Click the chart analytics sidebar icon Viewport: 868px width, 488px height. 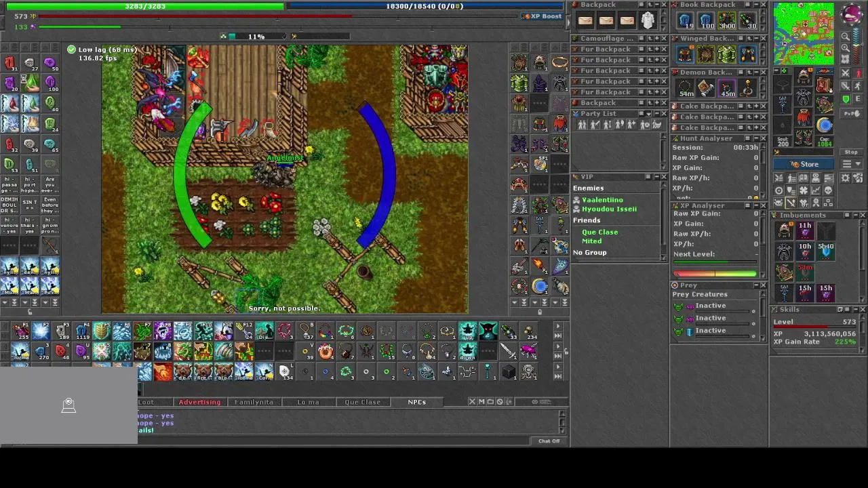[x=816, y=190]
